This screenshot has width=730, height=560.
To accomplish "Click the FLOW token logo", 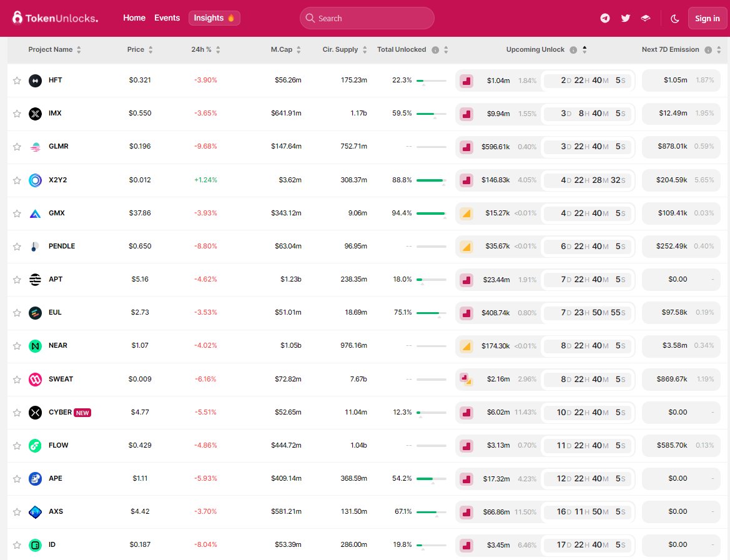I will pos(36,446).
